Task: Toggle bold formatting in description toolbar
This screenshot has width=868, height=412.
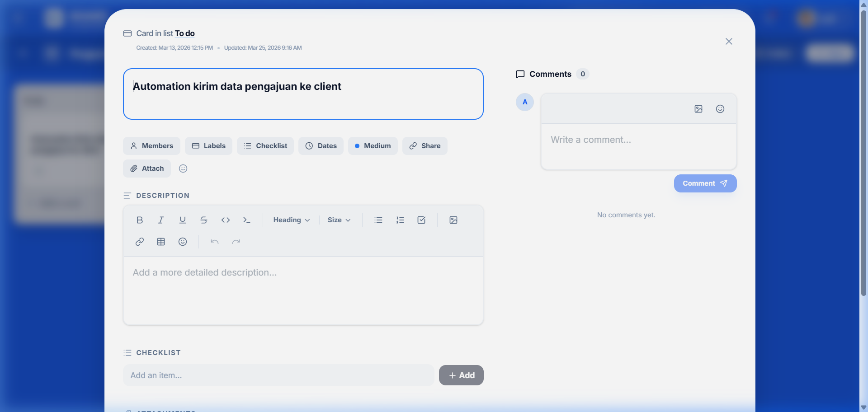Action: click(140, 220)
